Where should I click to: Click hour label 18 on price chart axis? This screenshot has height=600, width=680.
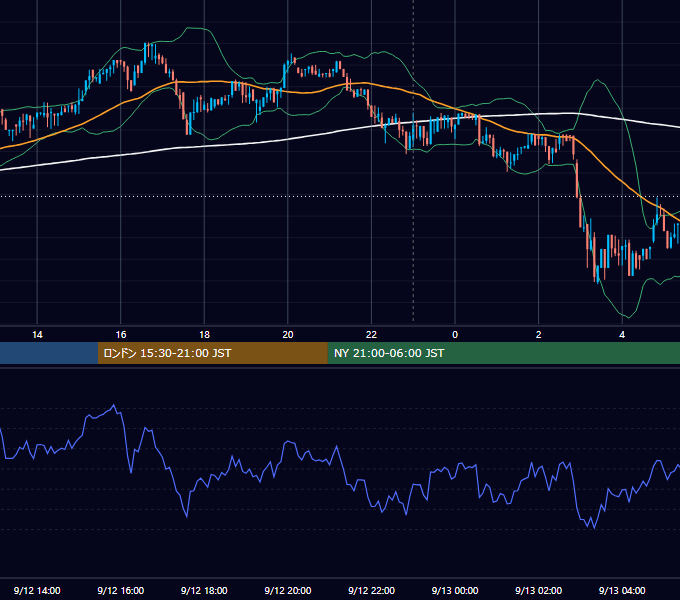point(204,335)
